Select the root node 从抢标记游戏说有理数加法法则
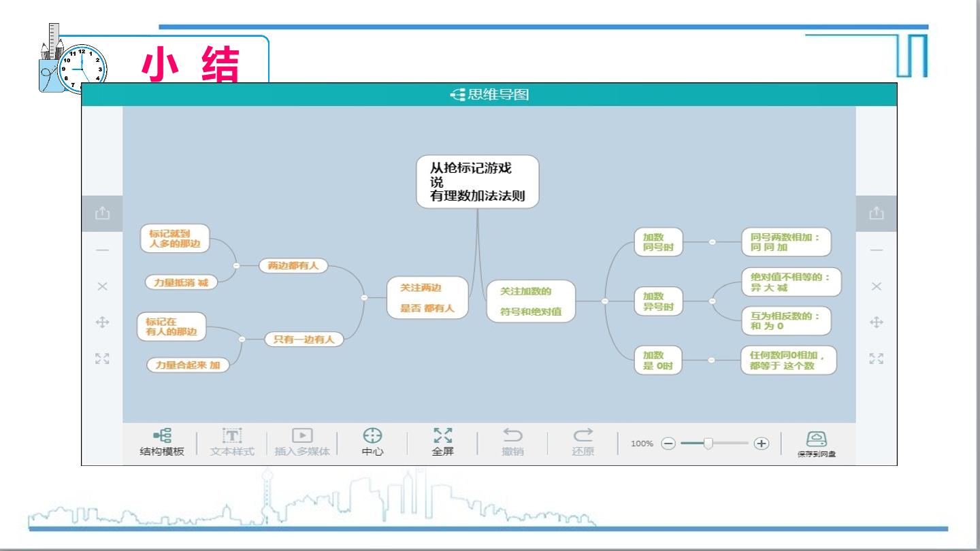 pyautogui.click(x=477, y=182)
